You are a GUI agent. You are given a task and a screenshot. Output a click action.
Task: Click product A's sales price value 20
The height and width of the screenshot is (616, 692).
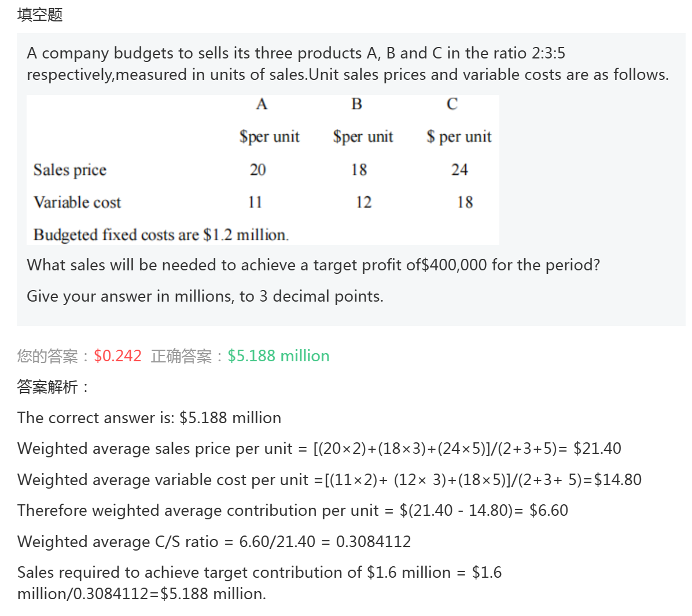257,170
